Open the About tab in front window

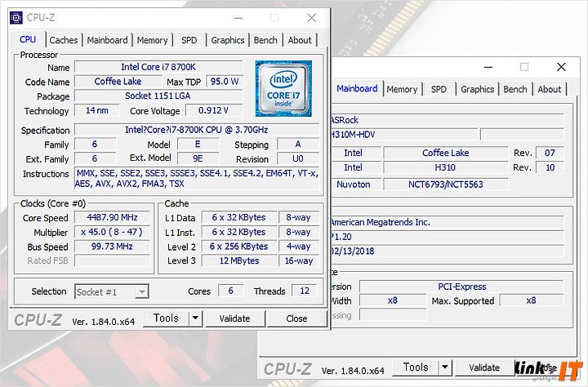coord(300,40)
